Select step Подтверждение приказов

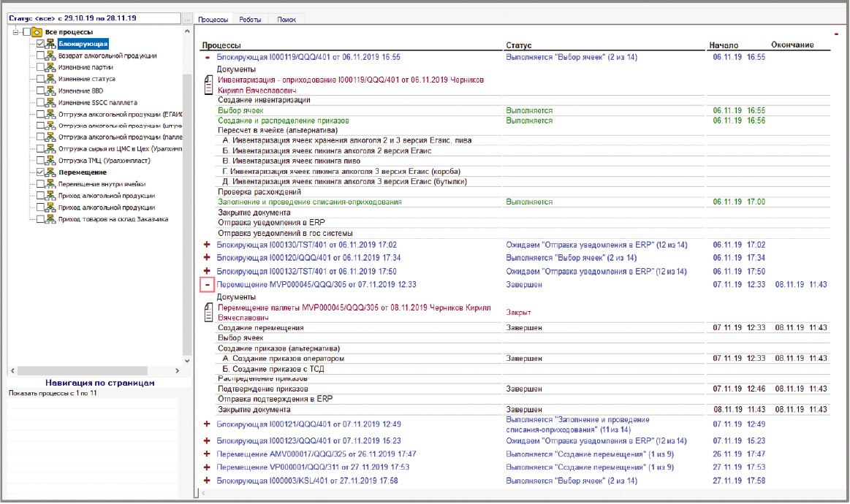pyautogui.click(x=263, y=389)
